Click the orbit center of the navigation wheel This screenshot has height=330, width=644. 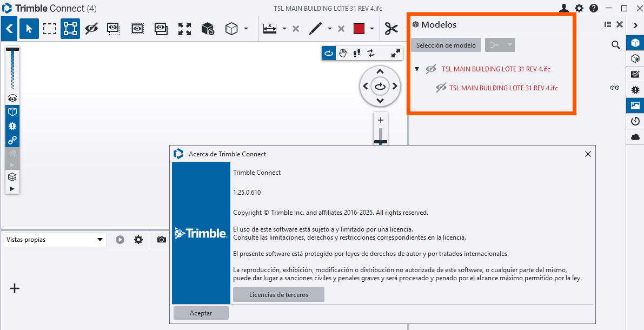pos(380,87)
